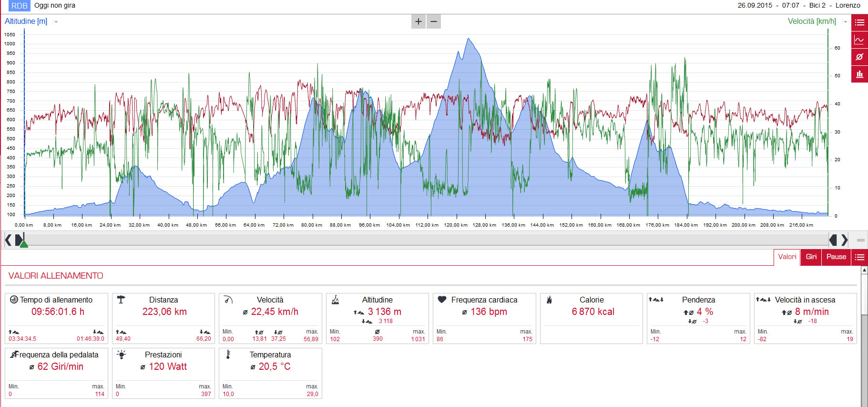
Task: Switch to the Valori tab
Action: 787,257
